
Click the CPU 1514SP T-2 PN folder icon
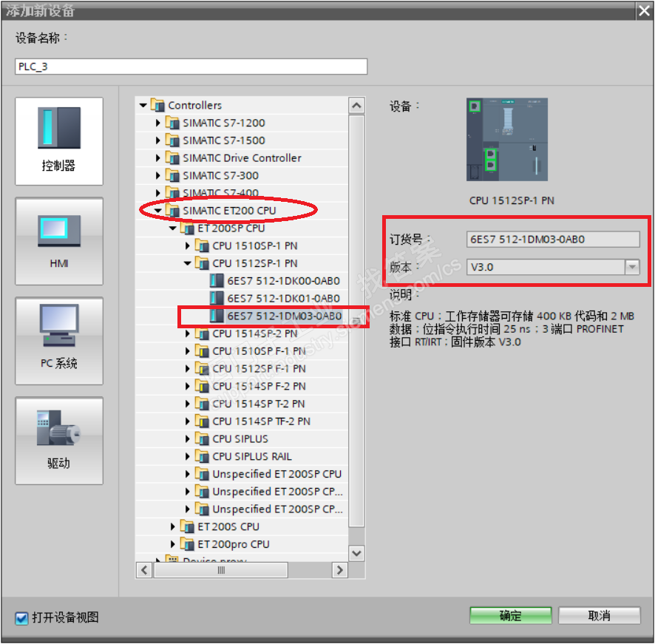(x=202, y=404)
